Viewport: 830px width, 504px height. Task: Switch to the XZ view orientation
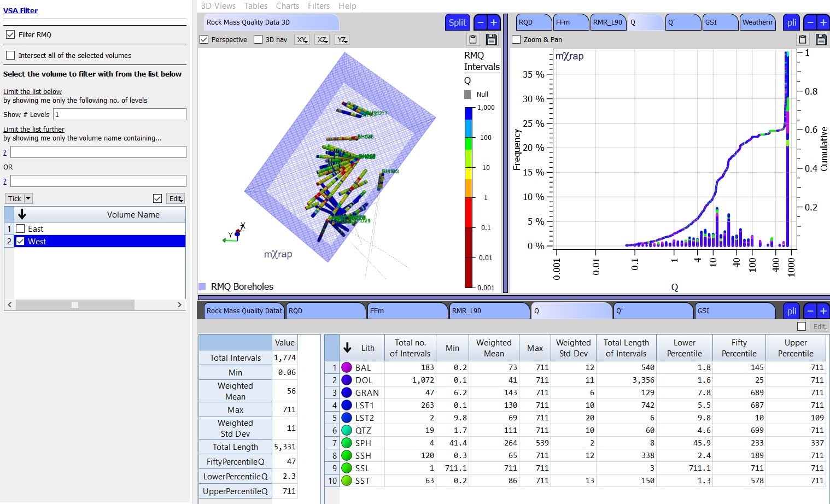pyautogui.click(x=322, y=39)
